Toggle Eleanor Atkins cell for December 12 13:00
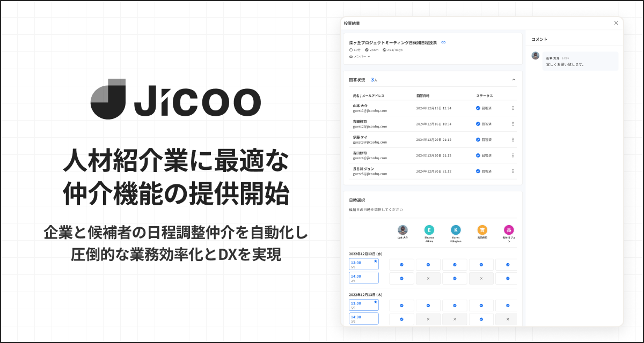Viewport: 644px width, 343px height. [x=428, y=265]
